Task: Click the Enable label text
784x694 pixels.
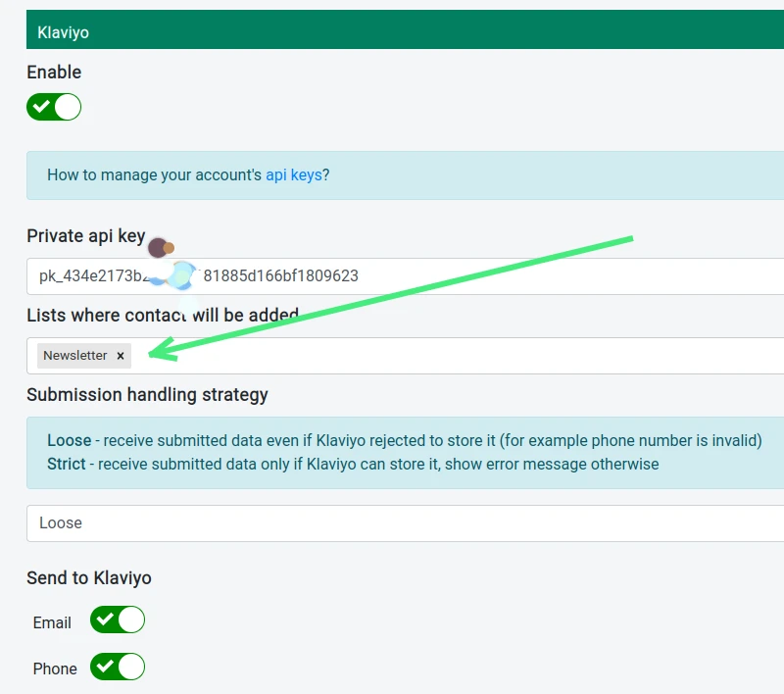Action: click(x=54, y=72)
